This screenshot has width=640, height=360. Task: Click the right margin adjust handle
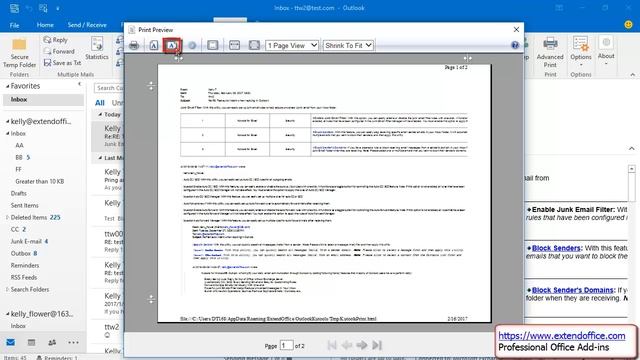467,58
